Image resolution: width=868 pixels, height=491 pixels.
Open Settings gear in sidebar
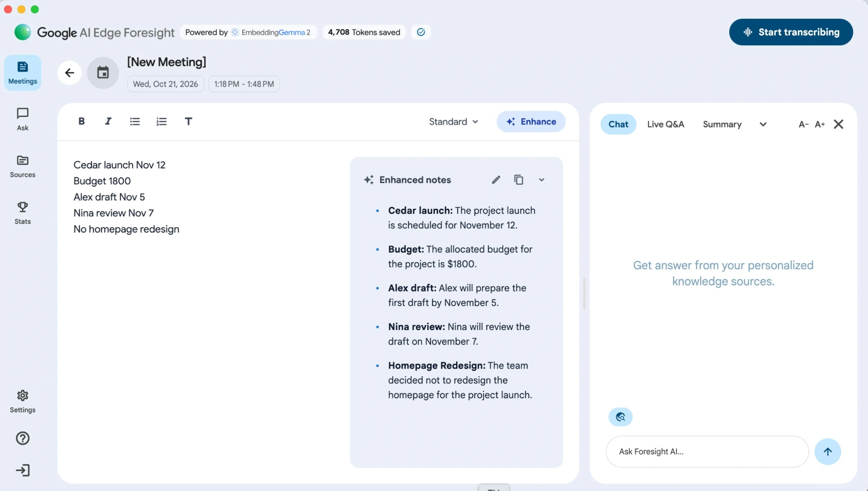pos(22,401)
